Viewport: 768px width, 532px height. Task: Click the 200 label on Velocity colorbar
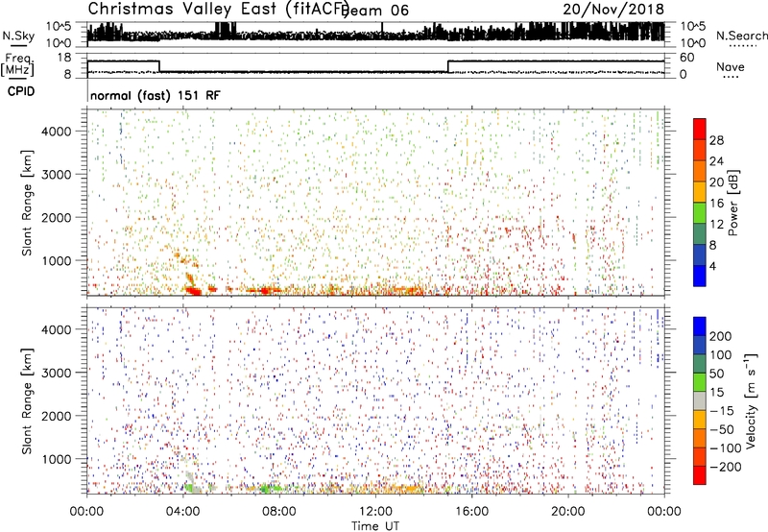(721, 336)
